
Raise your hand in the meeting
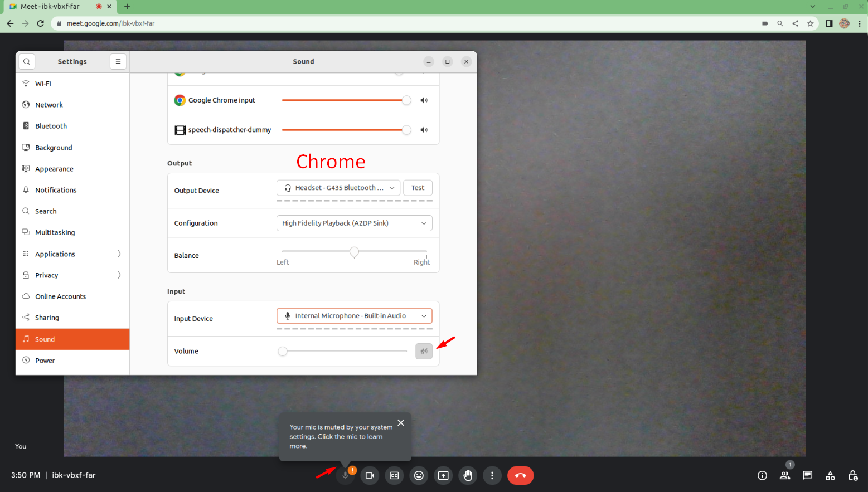click(x=468, y=475)
